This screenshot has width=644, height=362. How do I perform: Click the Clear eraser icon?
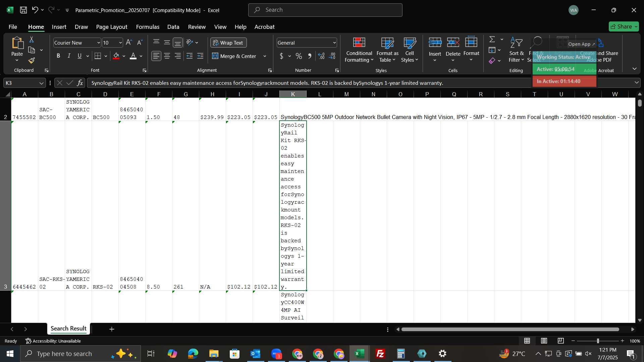492,61
